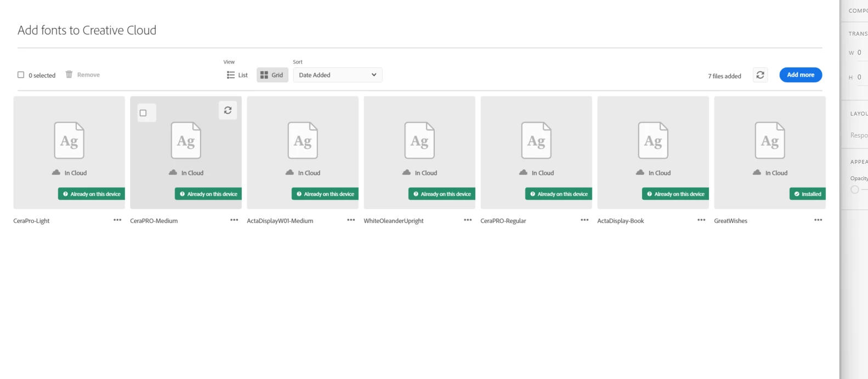This screenshot has height=379, width=868.
Task: Click the Installed badge on GreatWishes
Action: click(x=807, y=194)
